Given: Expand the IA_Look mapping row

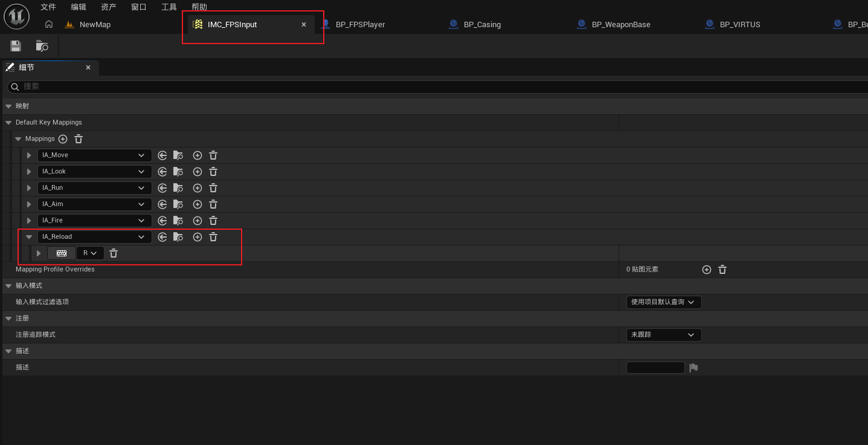Looking at the screenshot, I should click(x=28, y=172).
